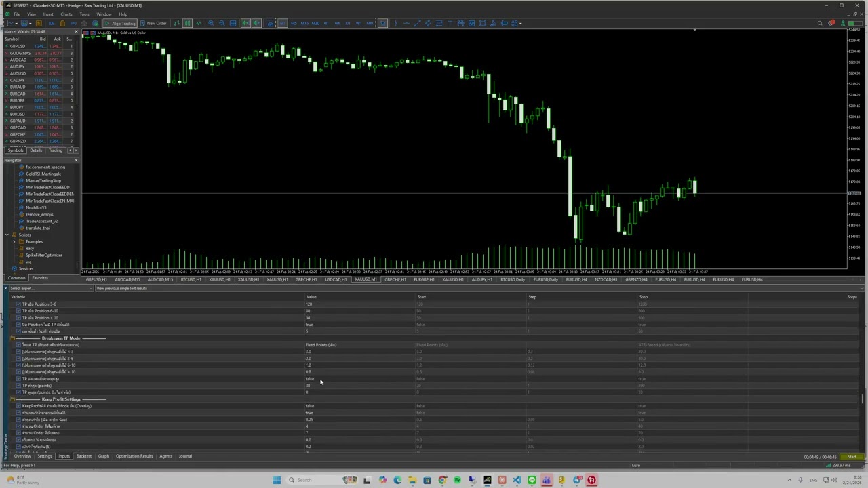868x488 pixels.
Task: Open Strategy Tester Agents tab
Action: point(165,456)
